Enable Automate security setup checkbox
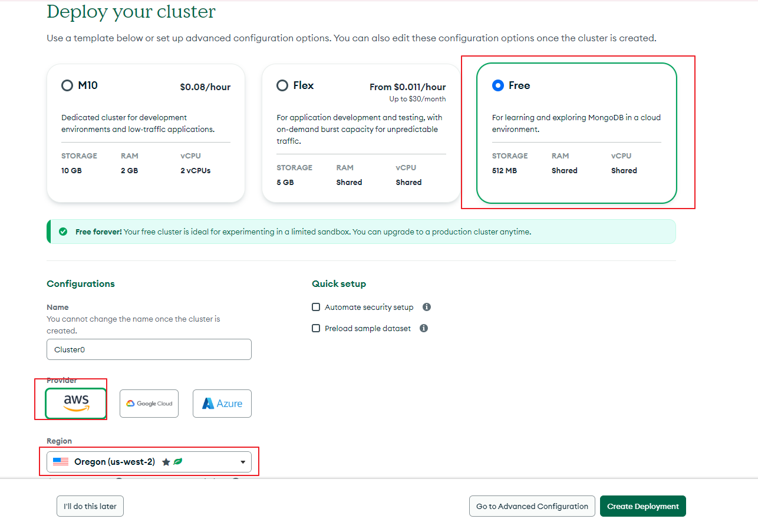The height and width of the screenshot is (532, 758). (316, 307)
